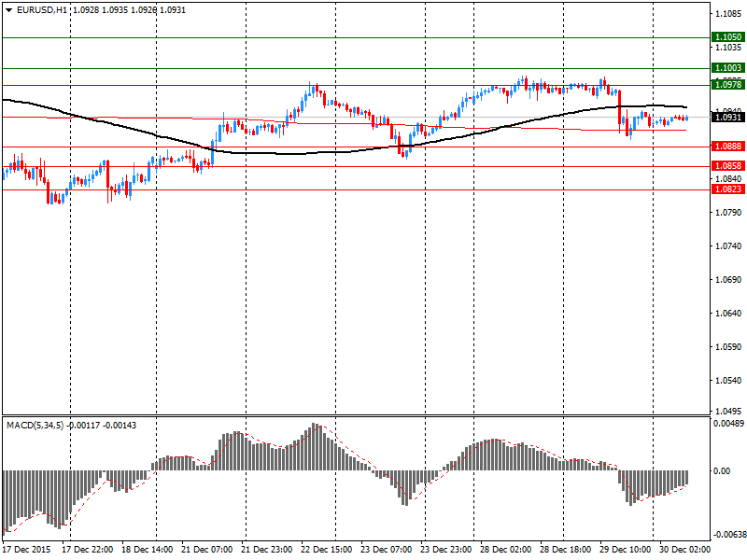Click the 21 Dec 23:00 time label
747x560 pixels.
[266, 550]
